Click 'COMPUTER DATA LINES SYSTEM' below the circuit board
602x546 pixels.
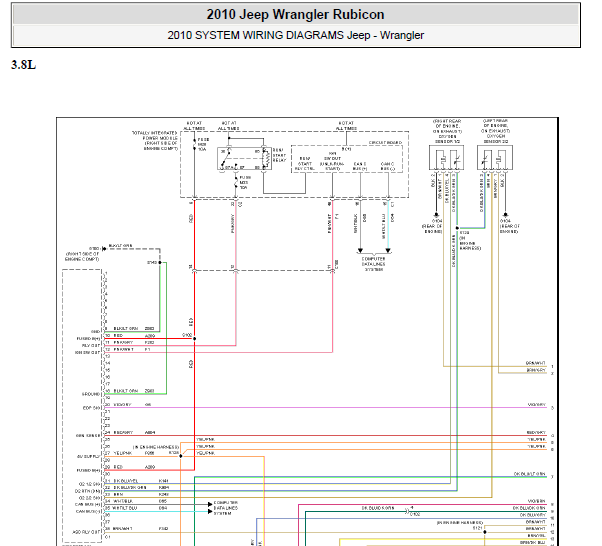point(374,264)
